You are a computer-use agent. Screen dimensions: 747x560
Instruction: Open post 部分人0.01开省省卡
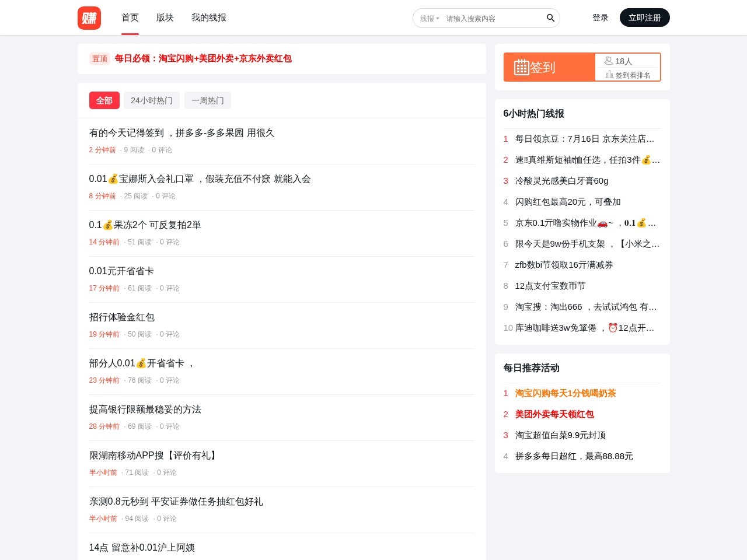(142, 363)
